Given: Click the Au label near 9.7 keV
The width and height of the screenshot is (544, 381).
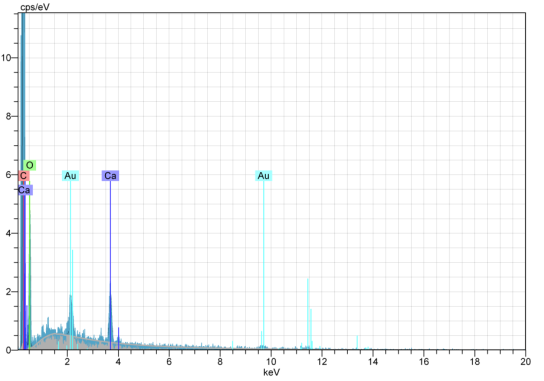Looking at the screenshot, I should point(263,176).
